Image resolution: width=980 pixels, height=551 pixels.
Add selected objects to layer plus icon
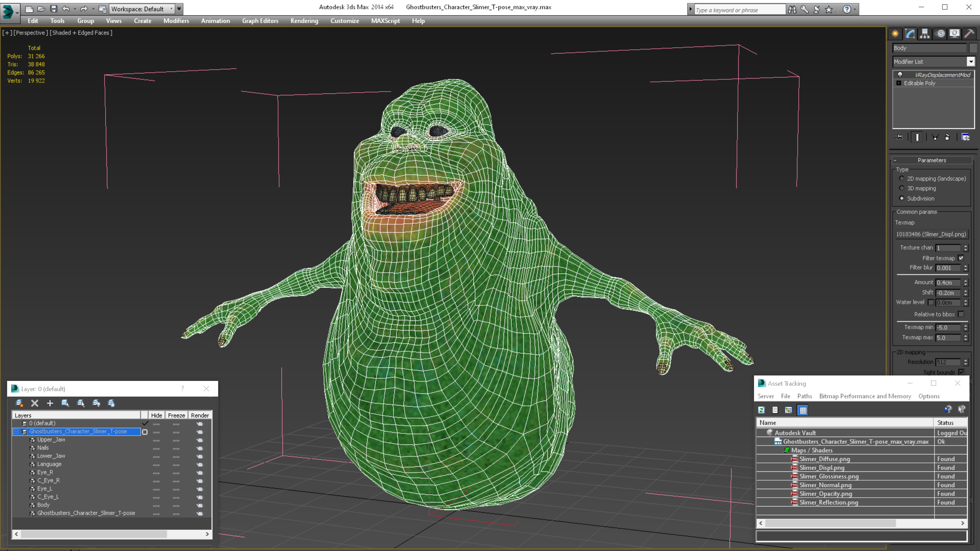(50, 403)
